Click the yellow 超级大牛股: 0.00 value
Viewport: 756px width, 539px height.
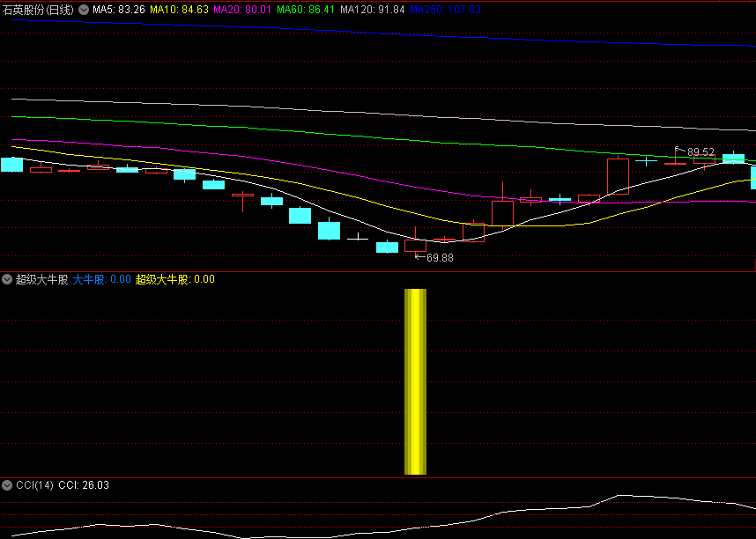(175, 279)
